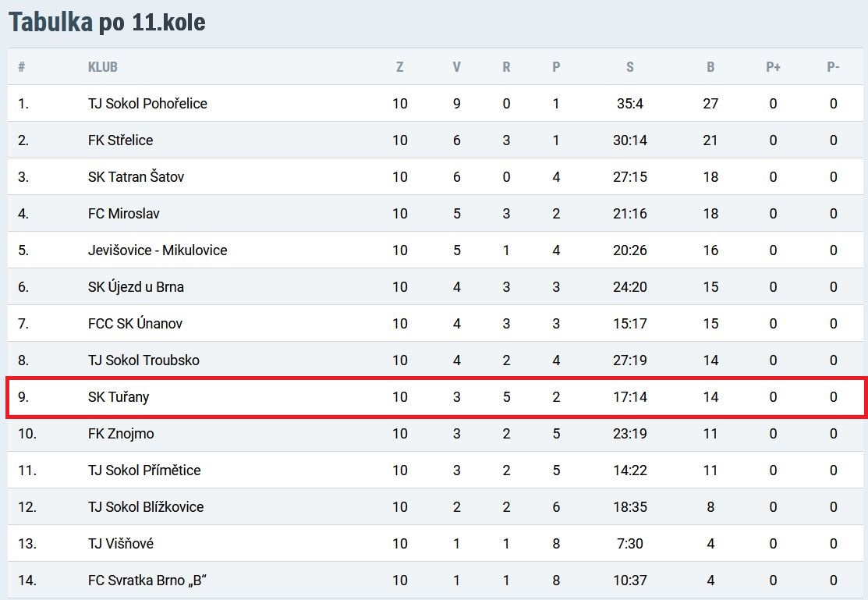This screenshot has width=868, height=600.
Task: Click the KLUB column header
Action: pyautogui.click(x=102, y=67)
